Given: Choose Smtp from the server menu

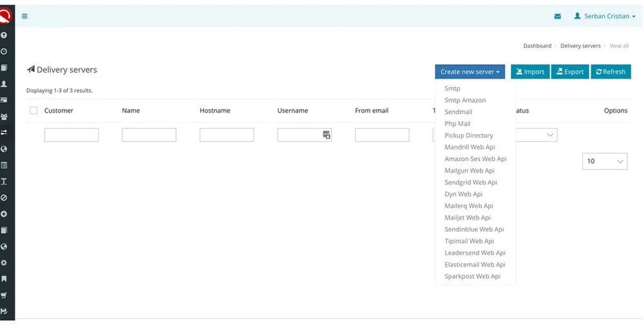Looking at the screenshot, I should coord(452,88).
